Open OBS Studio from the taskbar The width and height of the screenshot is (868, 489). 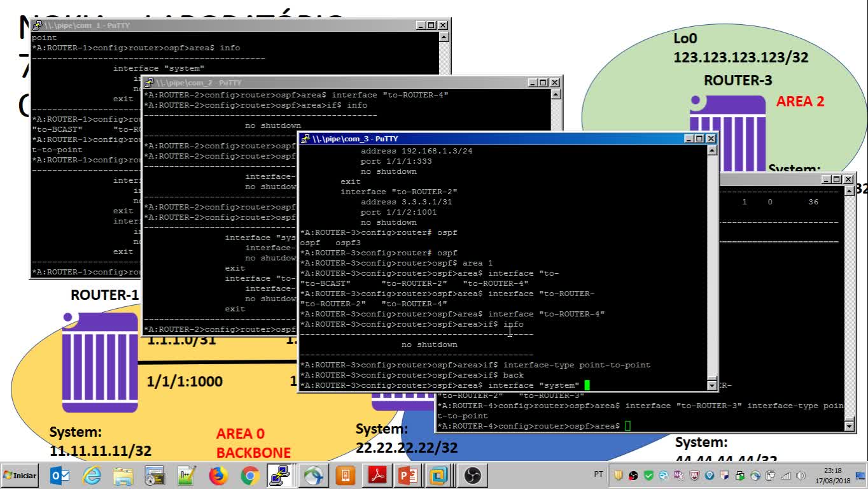(472, 475)
